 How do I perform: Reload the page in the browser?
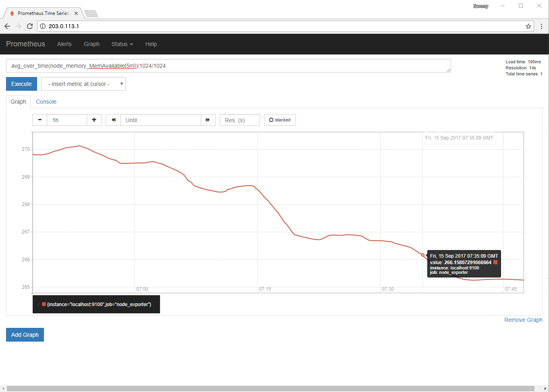point(30,26)
